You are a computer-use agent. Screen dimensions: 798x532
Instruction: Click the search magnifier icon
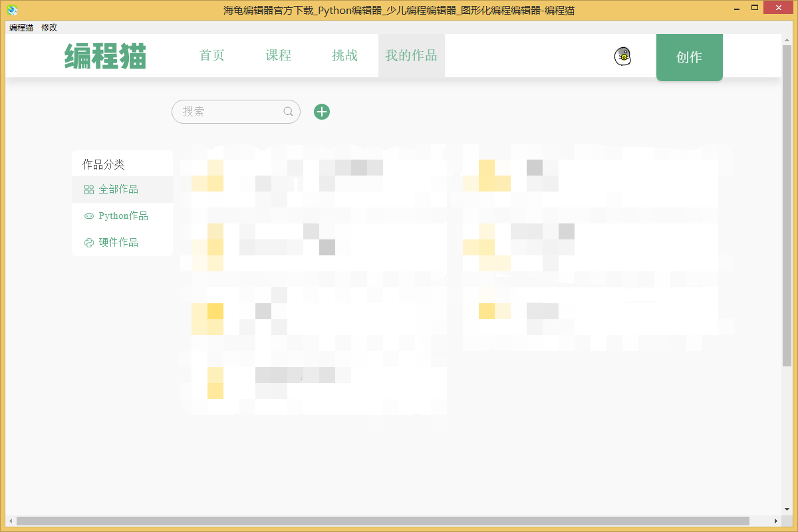pos(288,112)
